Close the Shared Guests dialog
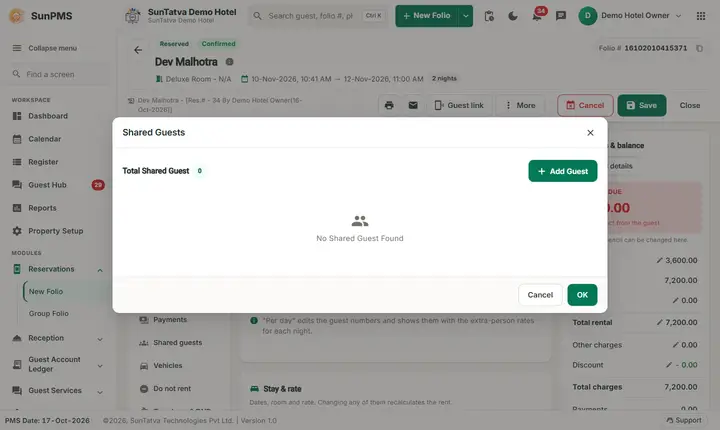 click(590, 133)
